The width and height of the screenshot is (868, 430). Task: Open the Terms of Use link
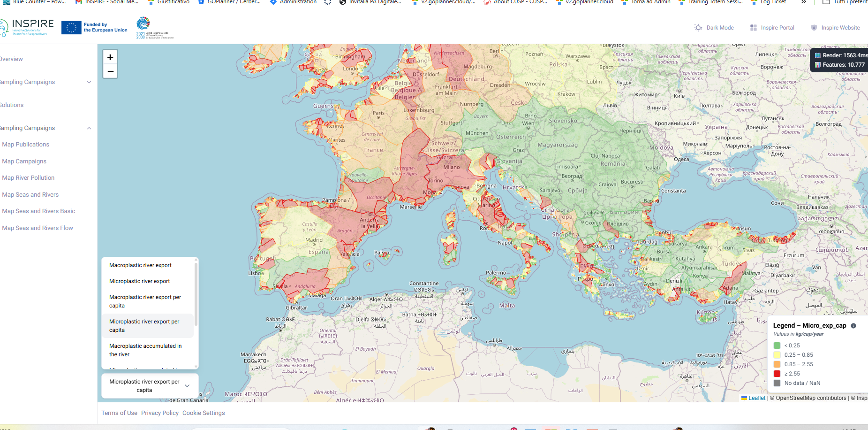coord(119,413)
